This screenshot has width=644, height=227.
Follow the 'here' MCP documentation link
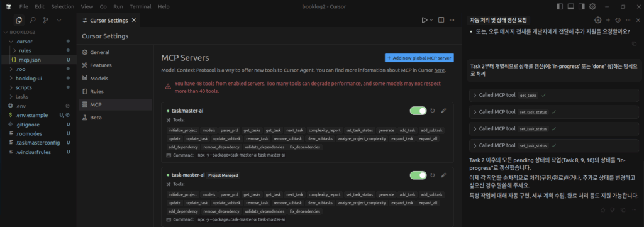(x=439, y=70)
